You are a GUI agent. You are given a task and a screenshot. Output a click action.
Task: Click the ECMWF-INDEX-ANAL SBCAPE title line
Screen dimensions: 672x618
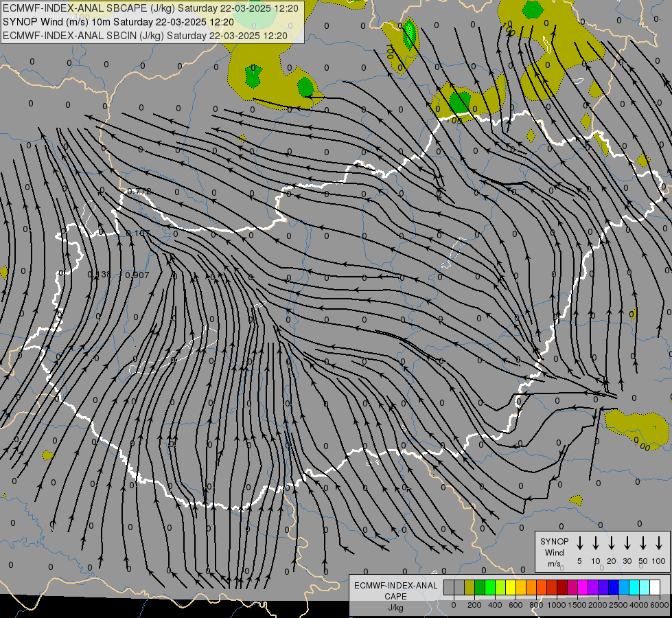click(150, 8)
